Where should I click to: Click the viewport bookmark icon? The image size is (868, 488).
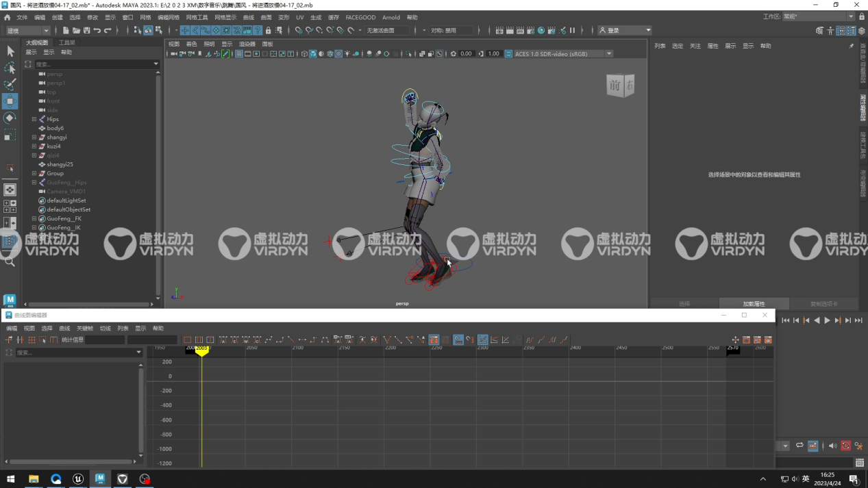coord(200,53)
